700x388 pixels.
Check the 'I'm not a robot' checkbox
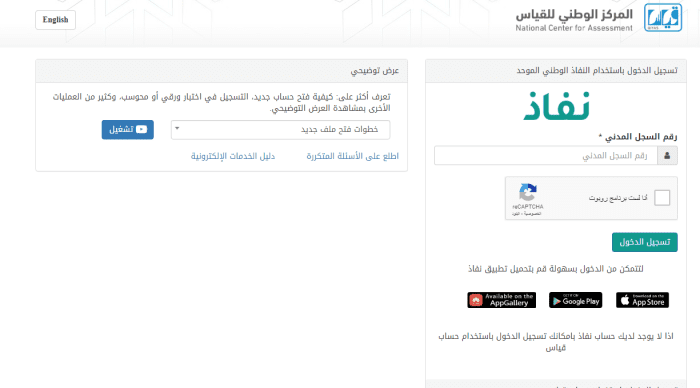(662, 197)
